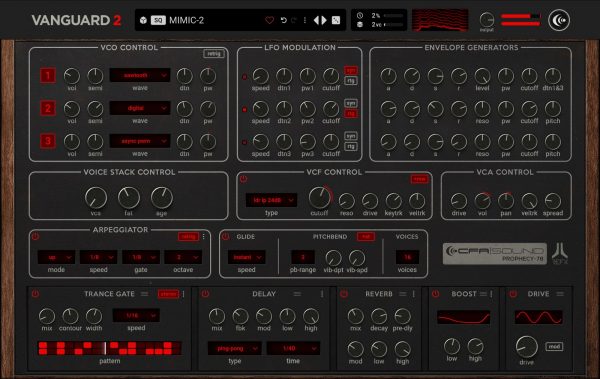Click the reverb reorder handle icon
This screenshot has height=379, width=600.
point(403,294)
